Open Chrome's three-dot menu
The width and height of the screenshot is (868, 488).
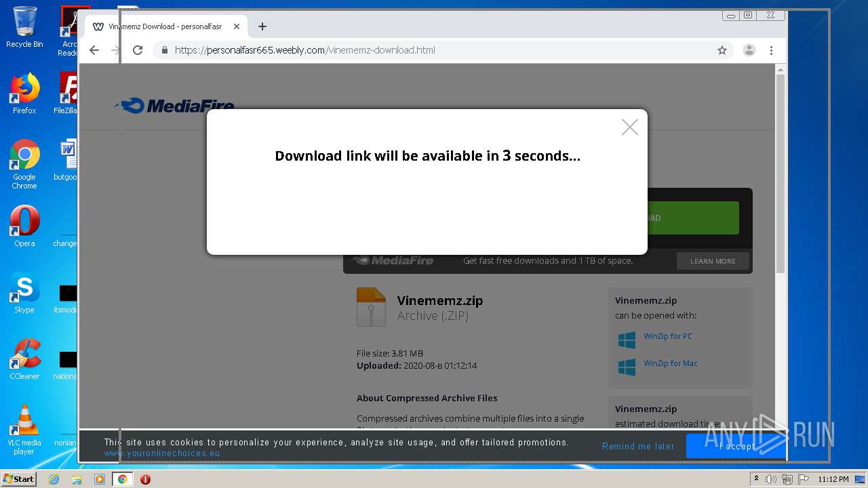pyautogui.click(x=771, y=50)
